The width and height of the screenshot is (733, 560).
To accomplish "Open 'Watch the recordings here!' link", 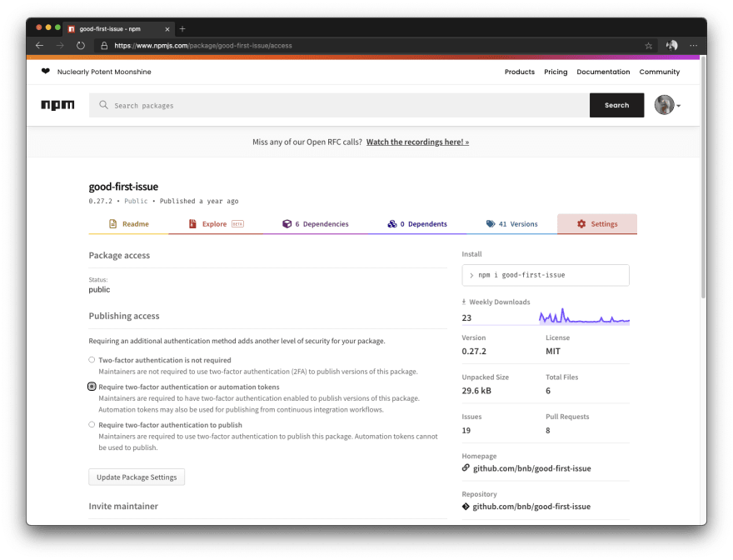I will pos(417,142).
